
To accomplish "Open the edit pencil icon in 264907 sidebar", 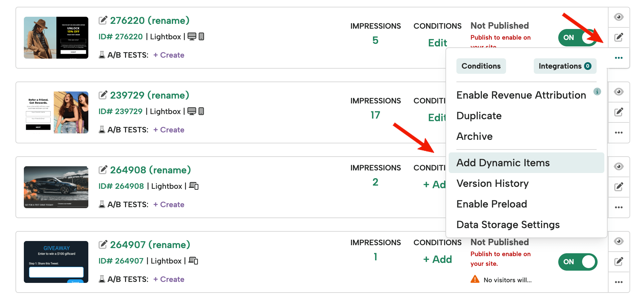I will (x=619, y=261).
